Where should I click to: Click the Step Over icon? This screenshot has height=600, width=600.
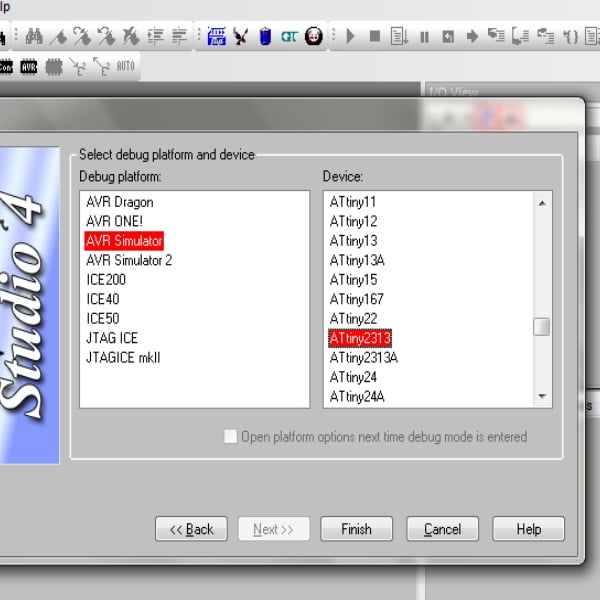pyautogui.click(x=521, y=36)
